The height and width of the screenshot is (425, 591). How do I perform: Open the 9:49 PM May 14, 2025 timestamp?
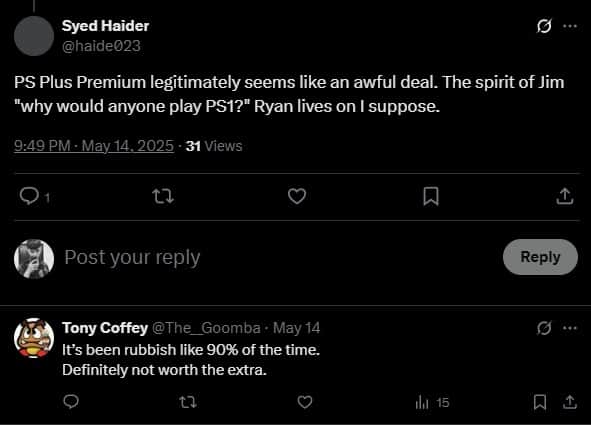(94, 146)
